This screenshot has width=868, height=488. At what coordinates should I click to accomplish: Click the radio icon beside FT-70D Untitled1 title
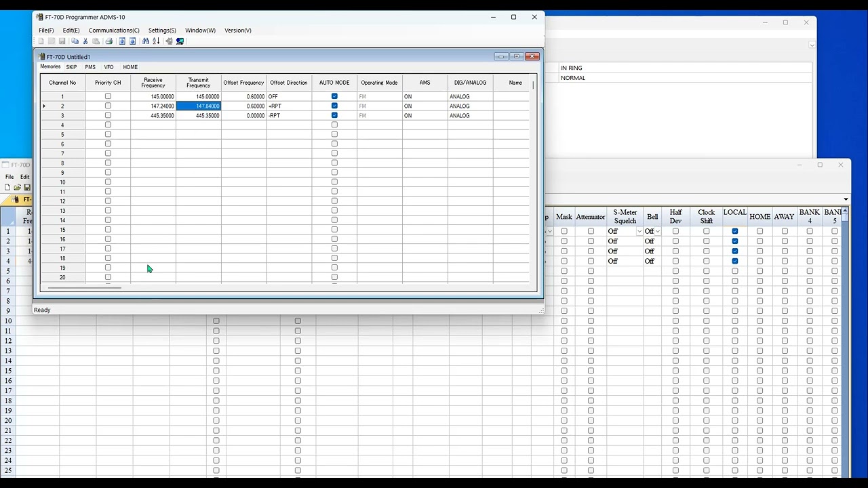tap(42, 57)
